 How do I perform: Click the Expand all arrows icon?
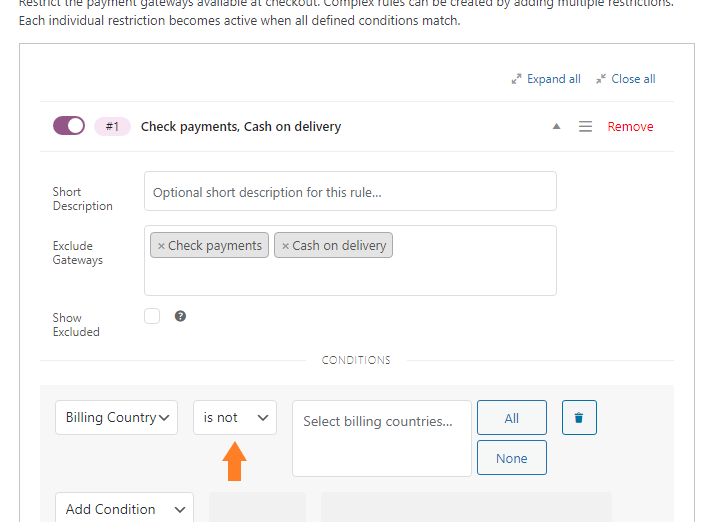click(x=516, y=79)
